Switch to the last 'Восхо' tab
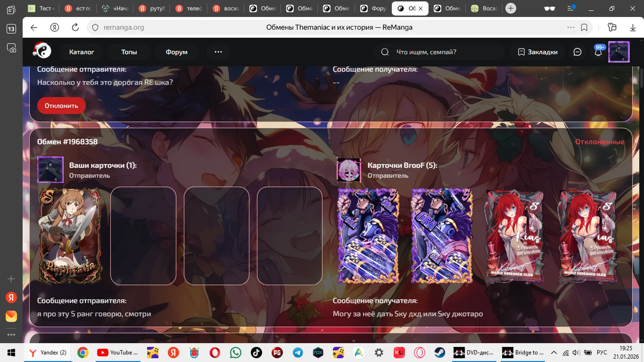Image resolution: width=644 pixels, height=362 pixels. coord(484,8)
